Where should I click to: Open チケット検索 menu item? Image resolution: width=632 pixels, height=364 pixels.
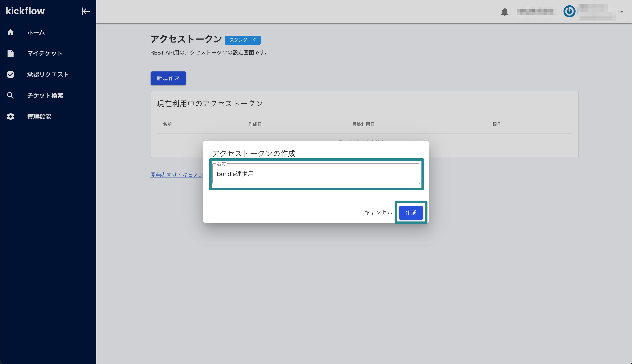pyautogui.click(x=45, y=95)
